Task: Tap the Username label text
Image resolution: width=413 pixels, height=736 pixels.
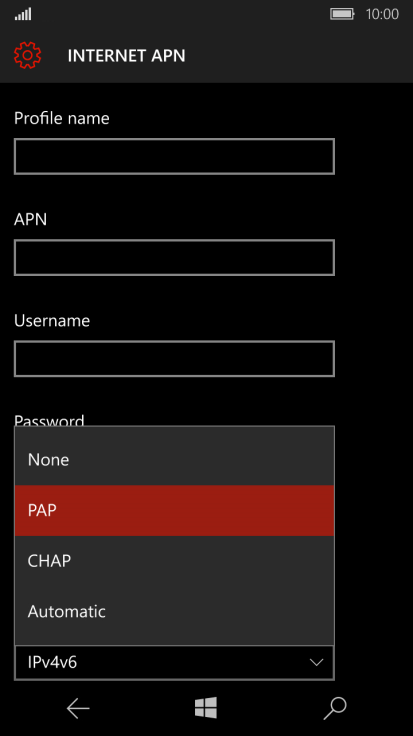Action: 52,321
